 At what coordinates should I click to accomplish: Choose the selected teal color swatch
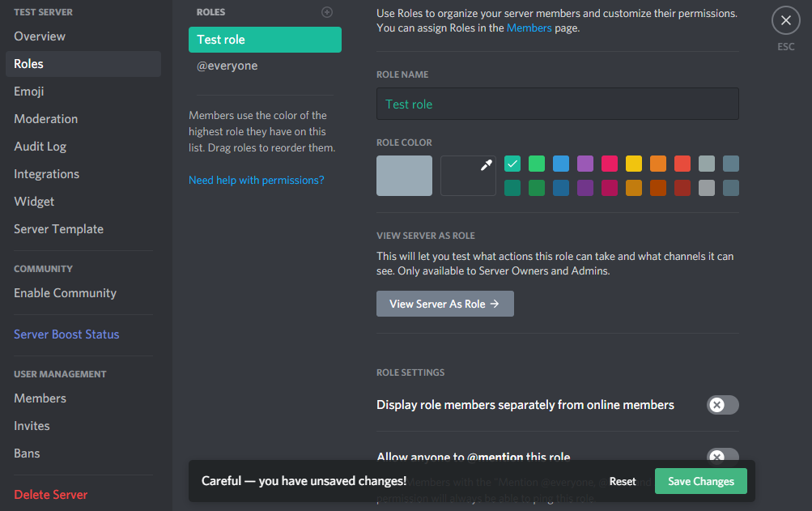pos(512,164)
